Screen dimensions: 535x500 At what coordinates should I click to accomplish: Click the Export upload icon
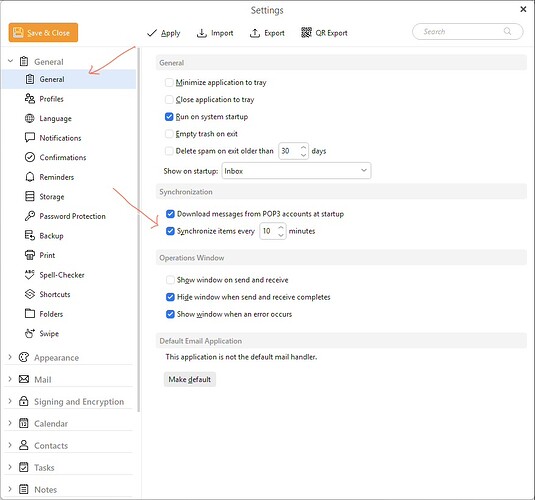point(255,33)
